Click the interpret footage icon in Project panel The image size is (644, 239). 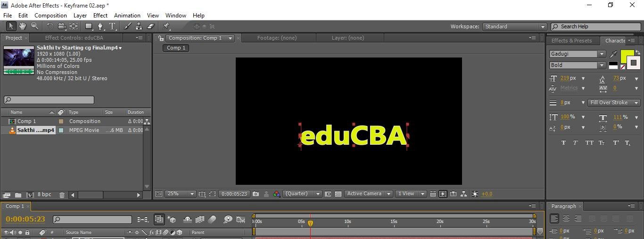point(7,195)
